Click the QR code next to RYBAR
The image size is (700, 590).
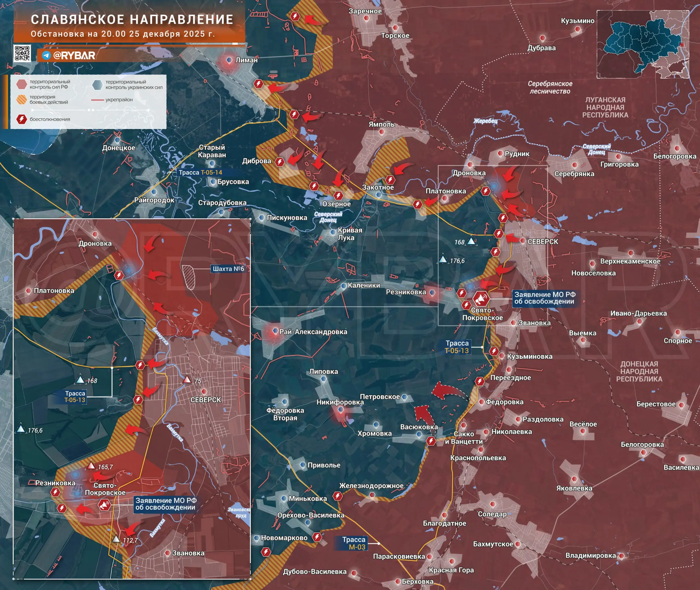point(22,53)
